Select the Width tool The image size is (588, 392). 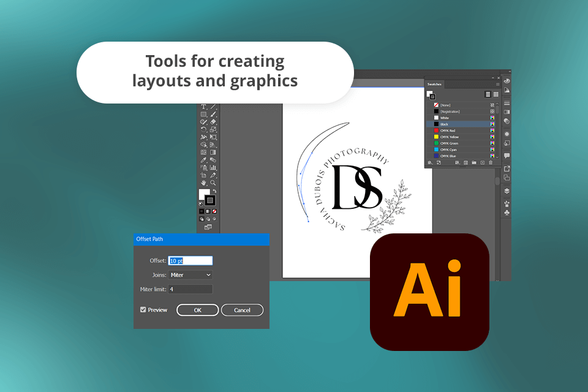click(203, 137)
